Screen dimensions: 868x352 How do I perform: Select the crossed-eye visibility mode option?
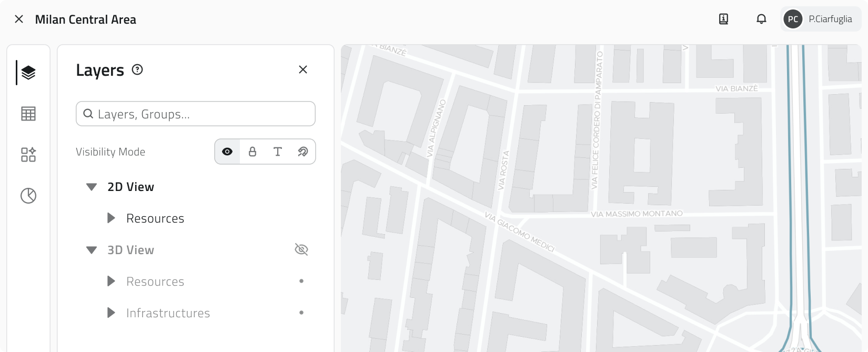(x=303, y=152)
